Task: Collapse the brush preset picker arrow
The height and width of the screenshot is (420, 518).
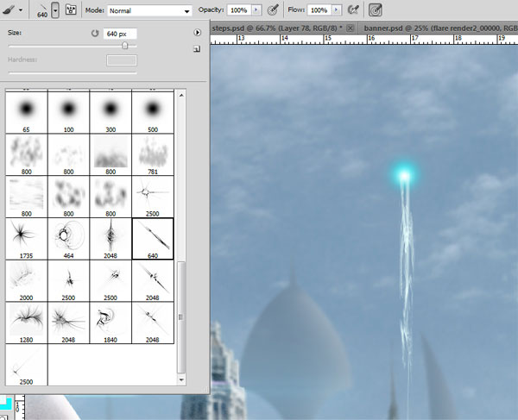Action: click(x=55, y=10)
